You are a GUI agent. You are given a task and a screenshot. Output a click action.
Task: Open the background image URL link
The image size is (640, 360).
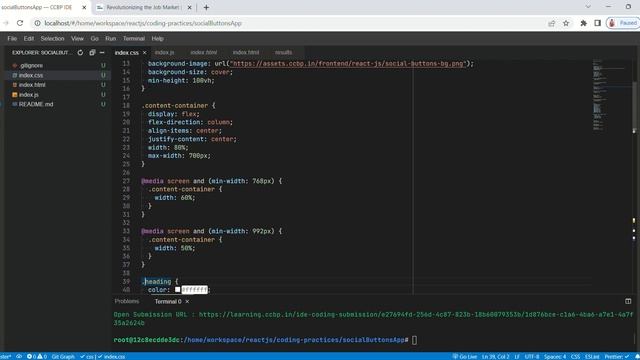point(348,64)
